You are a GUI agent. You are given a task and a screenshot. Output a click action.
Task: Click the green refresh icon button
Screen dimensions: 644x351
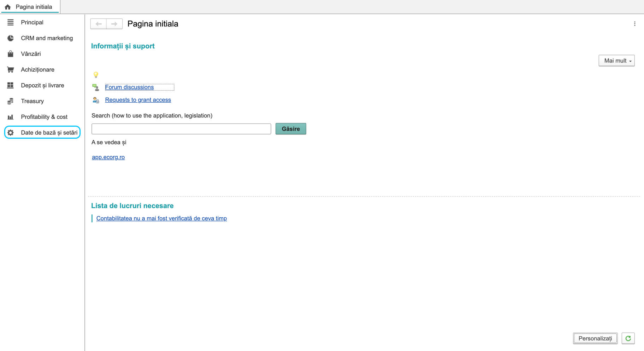[x=628, y=338]
